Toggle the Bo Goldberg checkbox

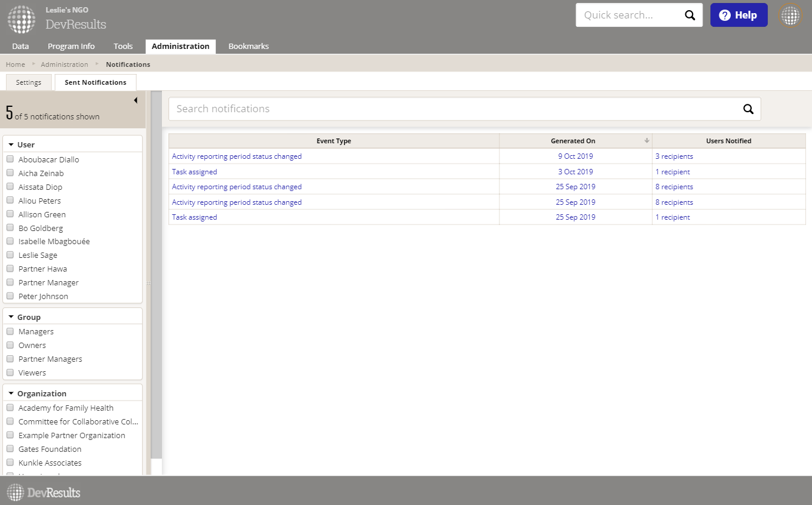click(10, 228)
